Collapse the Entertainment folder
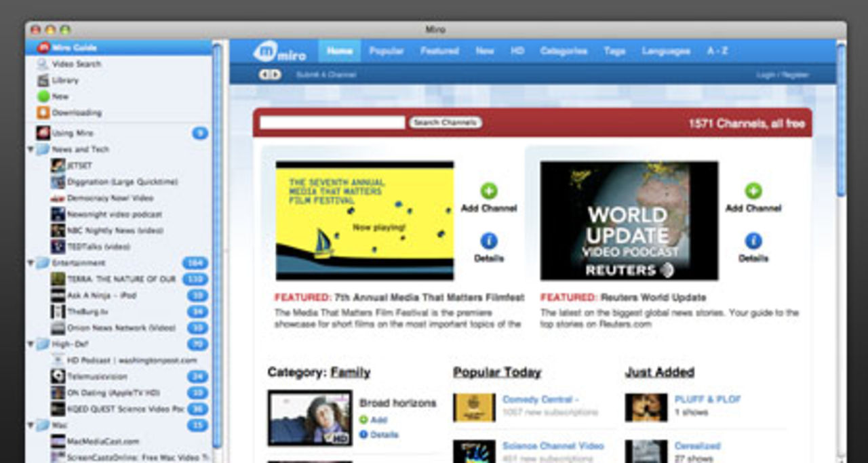868x463 pixels. 31,263
